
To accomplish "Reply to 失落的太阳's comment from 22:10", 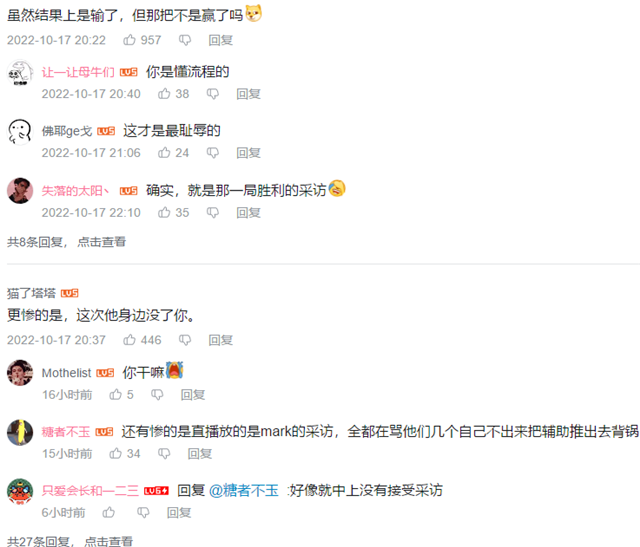I will coord(249,213).
